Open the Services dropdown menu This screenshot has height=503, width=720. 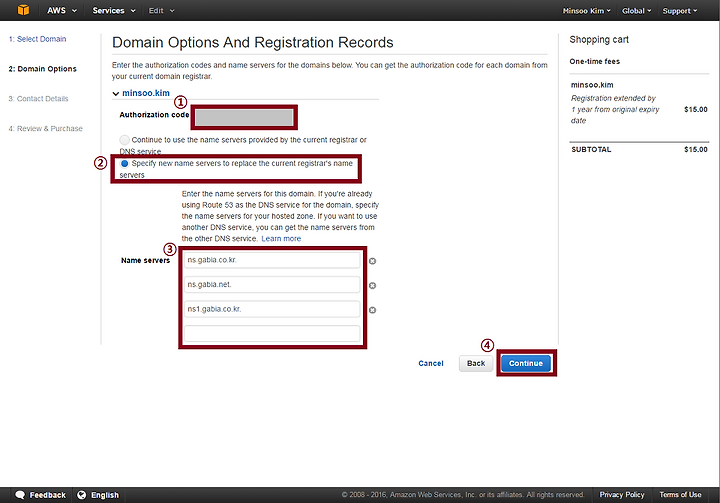click(x=113, y=10)
